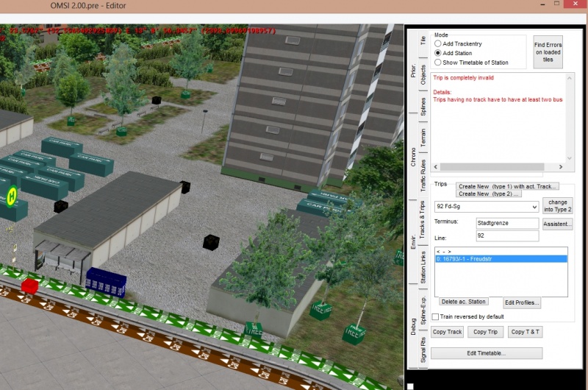Image resolution: width=588 pixels, height=390 pixels.
Task: Click Delete ac. Station button
Action: (x=463, y=302)
